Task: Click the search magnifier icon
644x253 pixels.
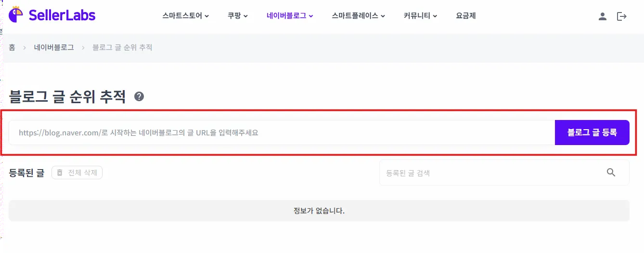Action: [x=611, y=173]
